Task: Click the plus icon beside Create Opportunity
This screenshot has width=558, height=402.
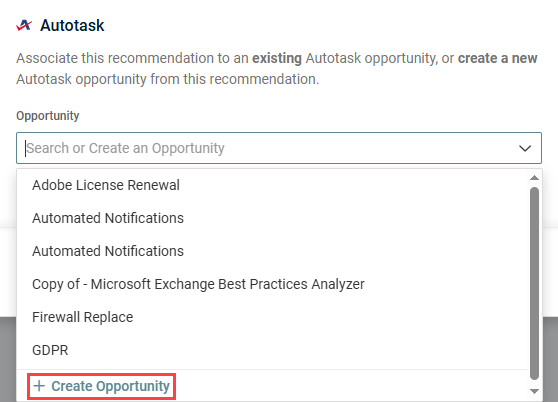Action: pyautogui.click(x=39, y=386)
